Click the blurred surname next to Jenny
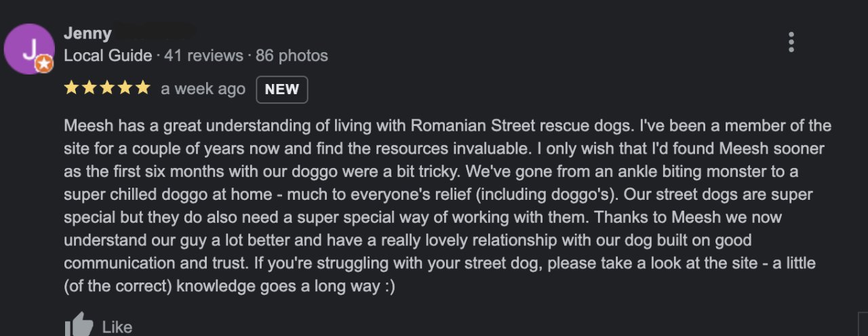The height and width of the screenshot is (336, 868). click(x=155, y=33)
